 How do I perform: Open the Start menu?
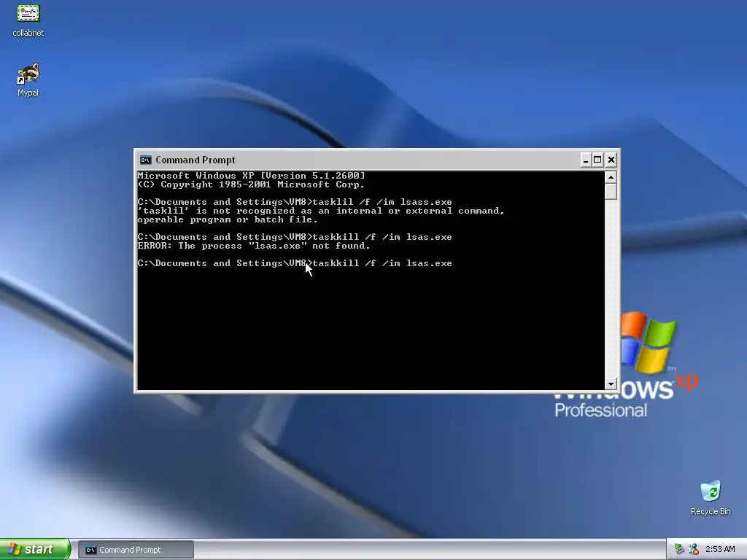tap(35, 549)
